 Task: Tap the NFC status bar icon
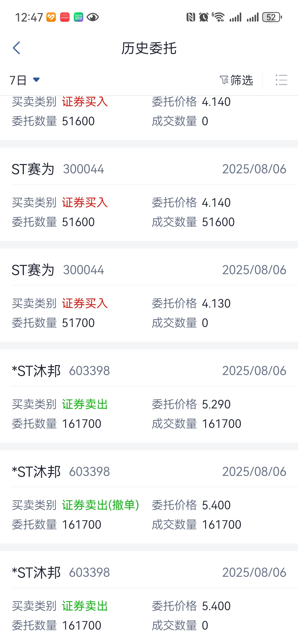191,17
